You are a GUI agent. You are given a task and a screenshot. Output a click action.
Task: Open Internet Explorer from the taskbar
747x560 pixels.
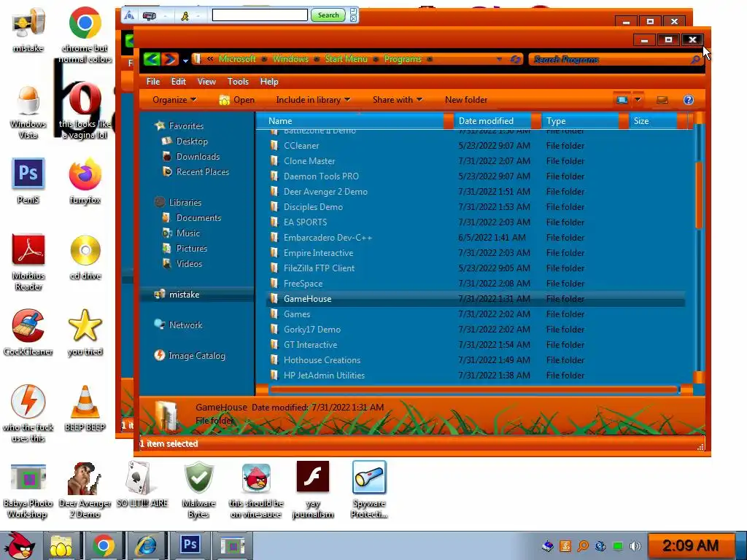(x=146, y=545)
